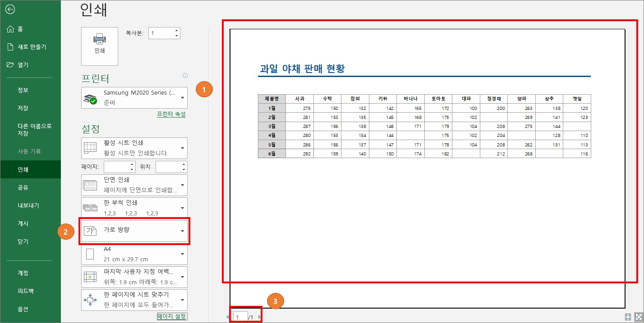Open the 페이지 설정 link

tap(171, 316)
